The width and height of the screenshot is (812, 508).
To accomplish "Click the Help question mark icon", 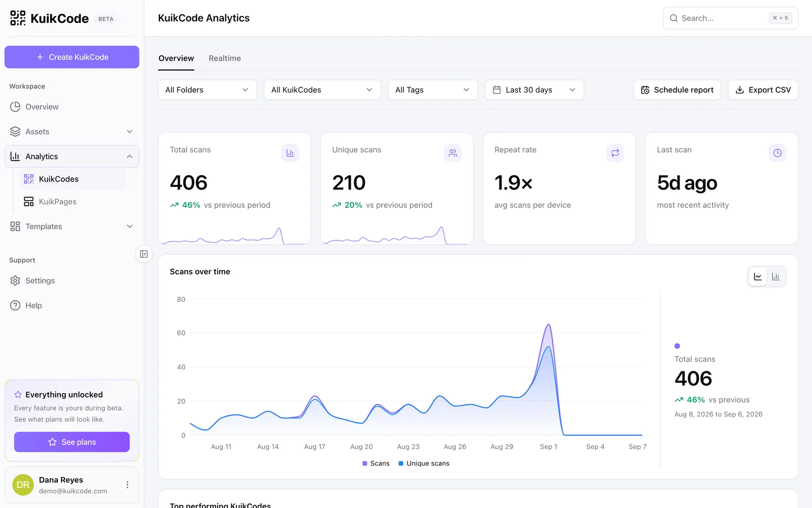I will tap(15, 305).
